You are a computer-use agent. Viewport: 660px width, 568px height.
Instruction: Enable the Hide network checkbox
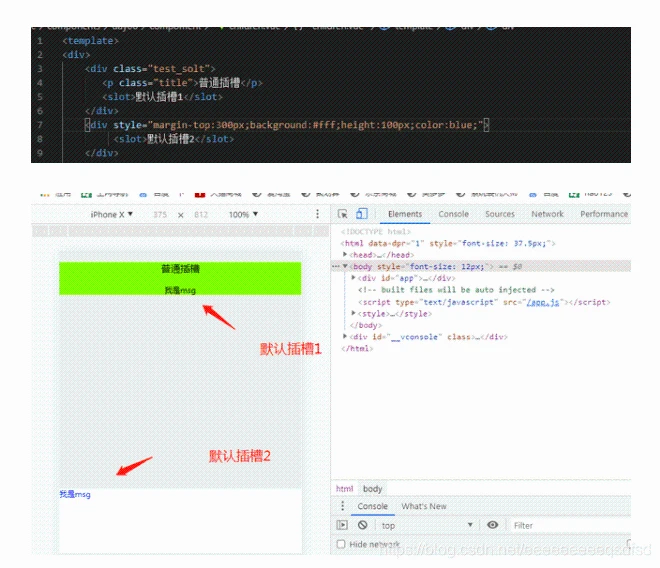341,544
